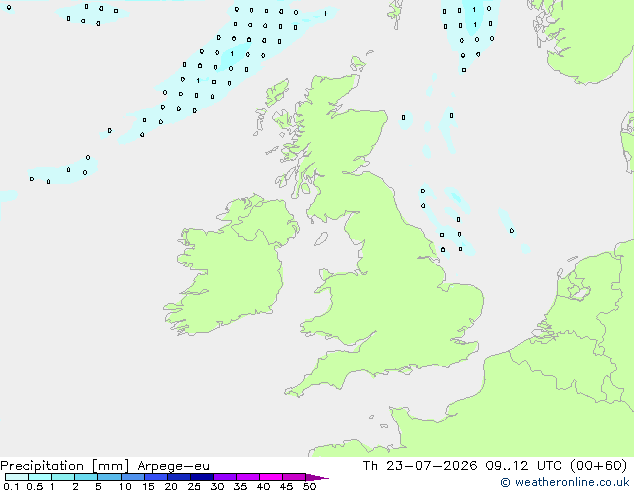Click the "50" legend scale label
Image resolution: width=634 pixels, height=490 pixels.
(309, 486)
